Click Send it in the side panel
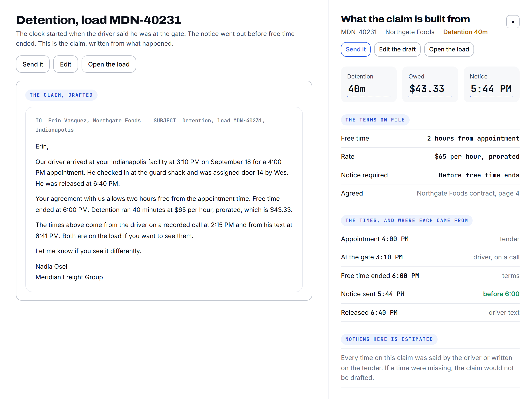Screen dimensions: 532x399 [356, 49]
